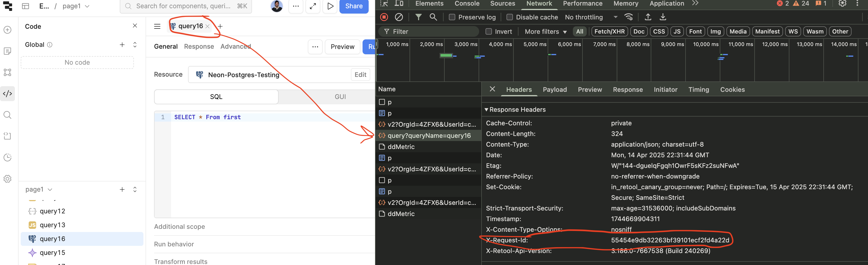Select the Fetch/XHR filter
868x265 pixels.
(610, 31)
